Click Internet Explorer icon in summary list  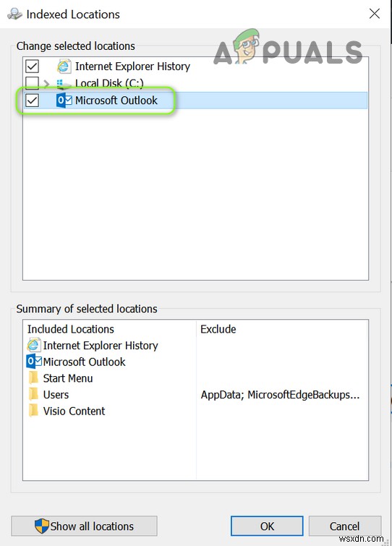click(33, 345)
